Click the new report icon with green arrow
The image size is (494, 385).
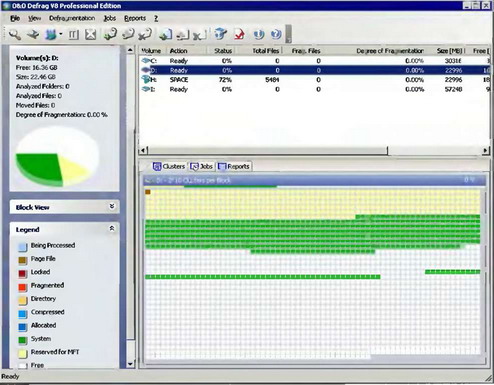[x=166, y=34]
